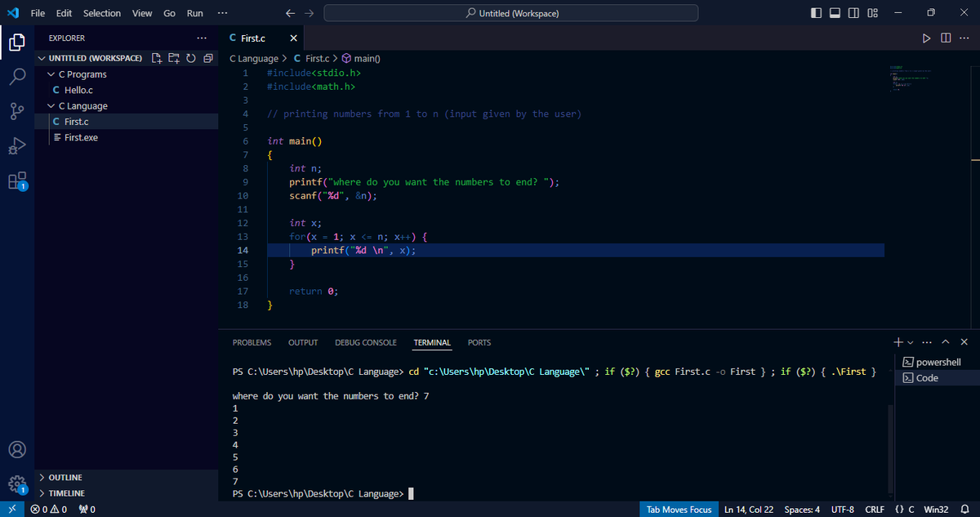Switch to the Debug Console tab
Viewport: 980px width, 517px height.
[x=366, y=343]
